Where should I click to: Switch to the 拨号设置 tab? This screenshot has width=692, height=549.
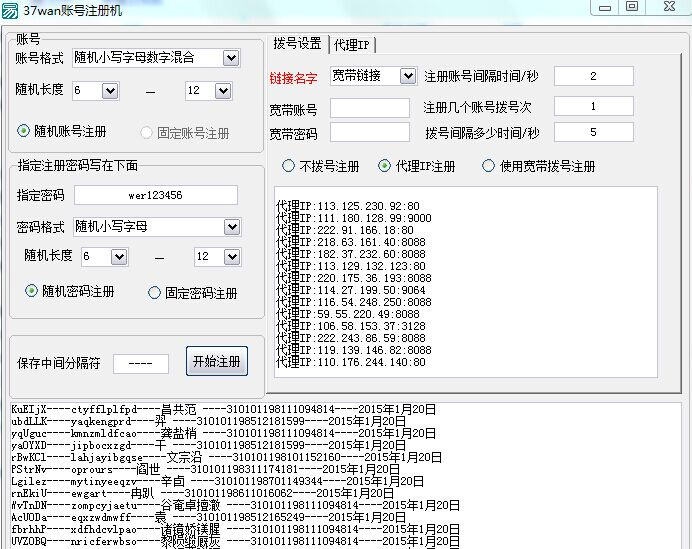pyautogui.click(x=297, y=44)
